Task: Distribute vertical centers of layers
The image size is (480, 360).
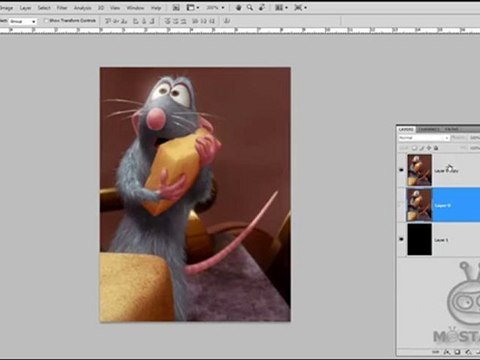Action: (176, 21)
